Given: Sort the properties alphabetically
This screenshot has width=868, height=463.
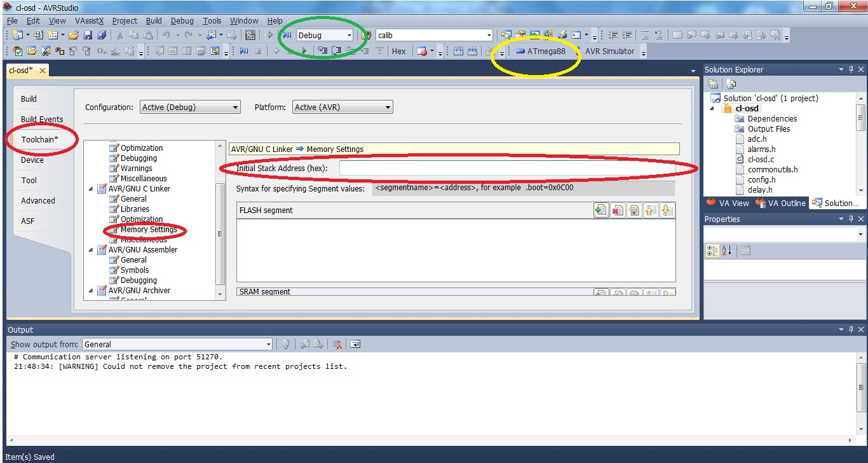Looking at the screenshot, I should pyautogui.click(x=728, y=251).
